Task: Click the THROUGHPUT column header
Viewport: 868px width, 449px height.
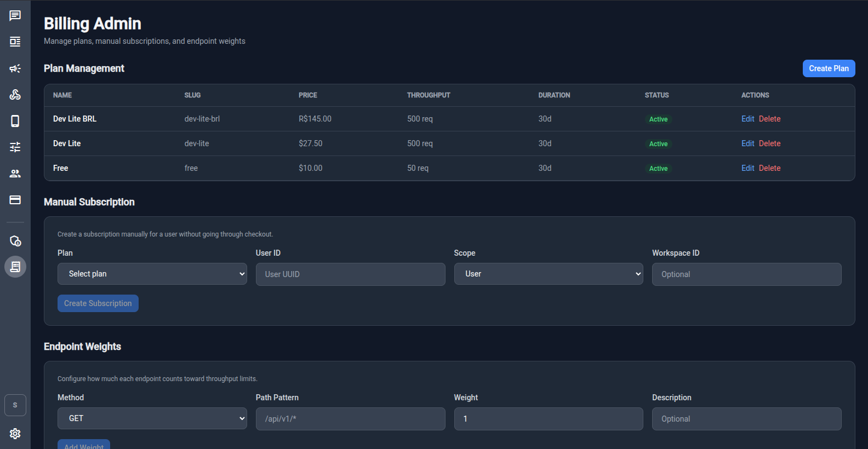Action: [429, 95]
